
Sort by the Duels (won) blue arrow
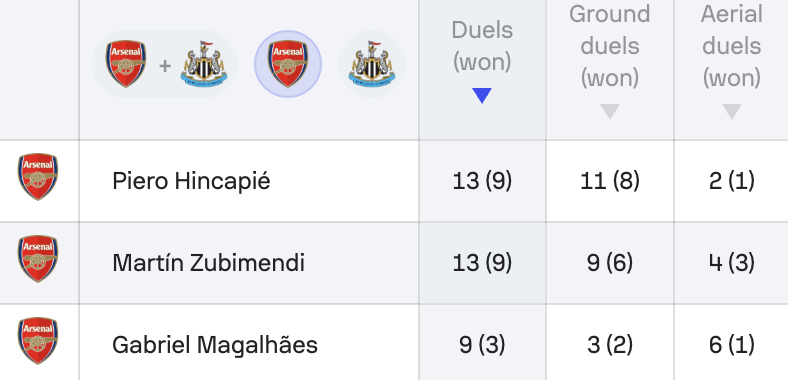482,96
